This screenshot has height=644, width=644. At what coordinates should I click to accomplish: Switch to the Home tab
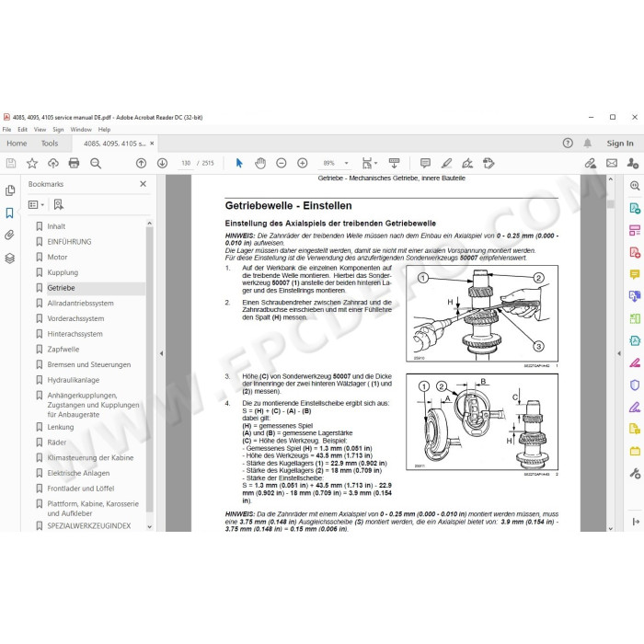17,144
